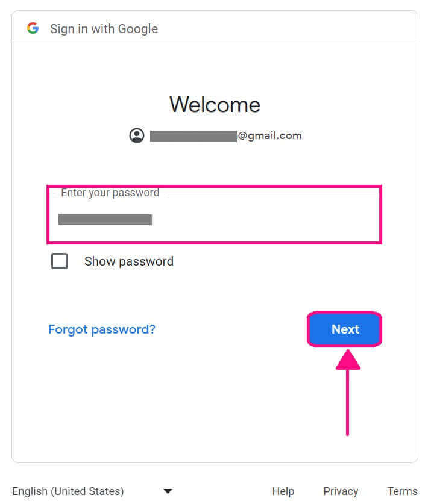Click the pink upward arrow annotation
This screenshot has width=428, height=504.
click(x=347, y=391)
